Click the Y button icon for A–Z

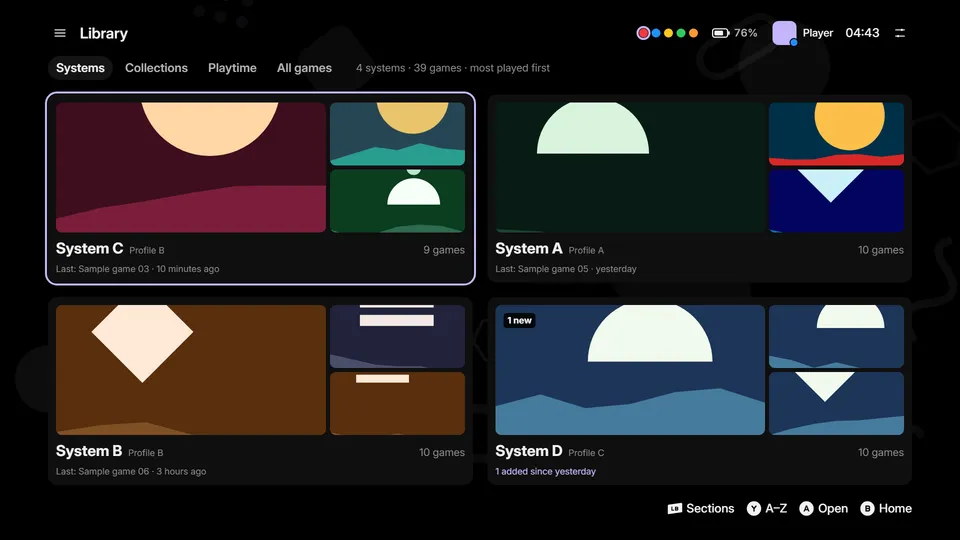pos(754,509)
